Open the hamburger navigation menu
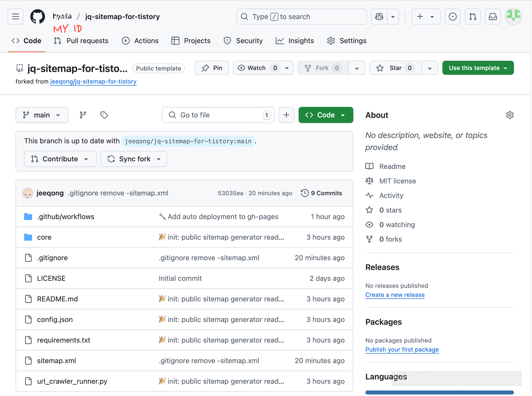This screenshot has height=396, width=532. pos(16,17)
